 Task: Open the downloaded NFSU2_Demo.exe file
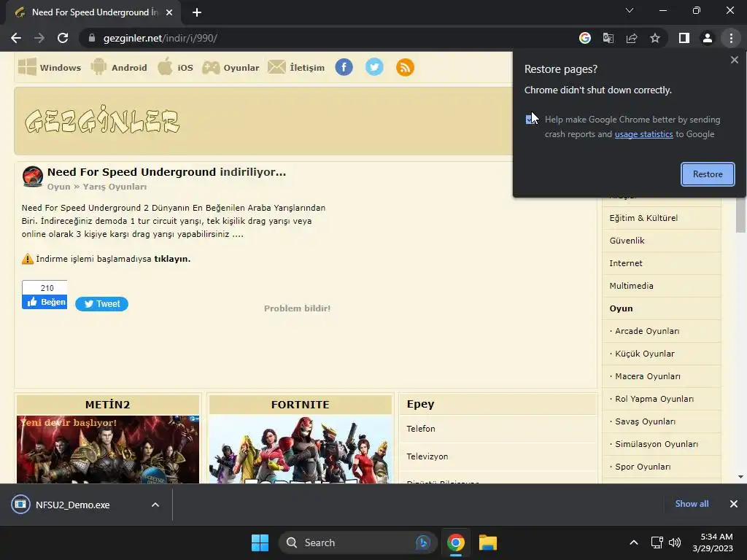click(x=72, y=505)
